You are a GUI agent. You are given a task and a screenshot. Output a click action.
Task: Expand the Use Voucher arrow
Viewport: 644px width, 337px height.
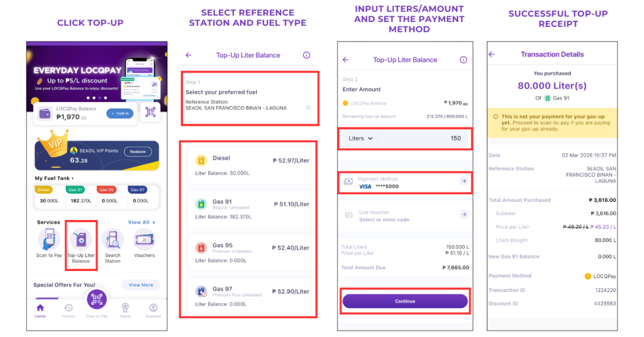coord(464,214)
